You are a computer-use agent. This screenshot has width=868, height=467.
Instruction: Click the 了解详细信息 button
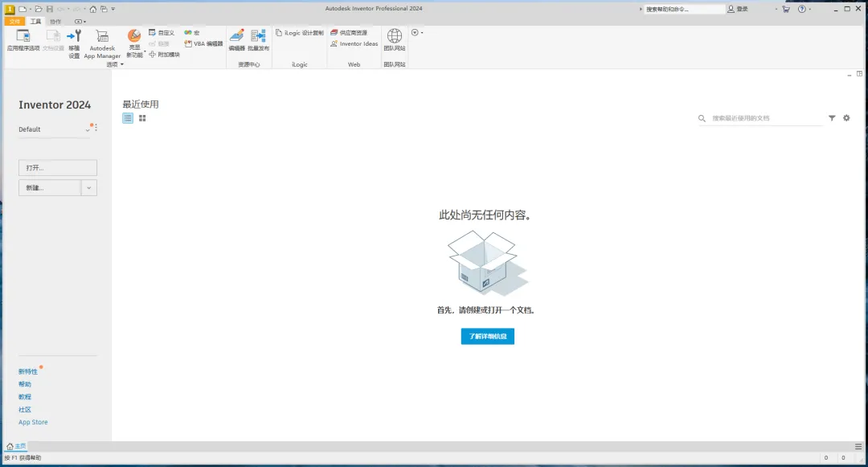(x=488, y=337)
